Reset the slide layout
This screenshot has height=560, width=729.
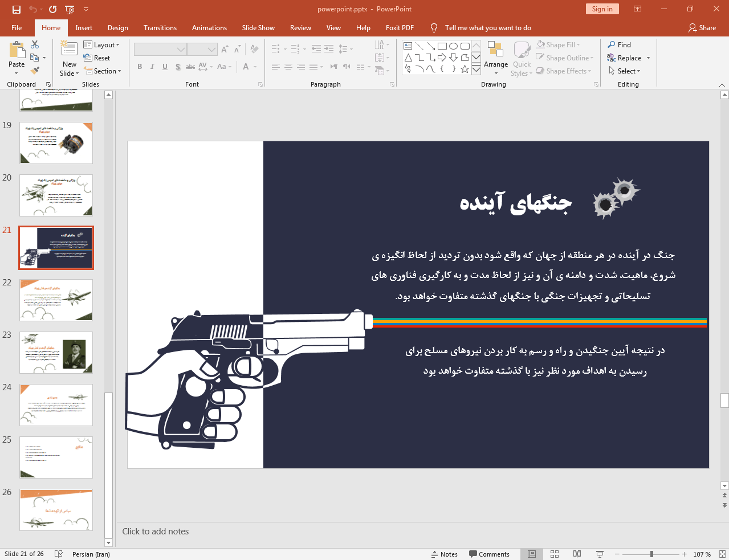point(97,58)
